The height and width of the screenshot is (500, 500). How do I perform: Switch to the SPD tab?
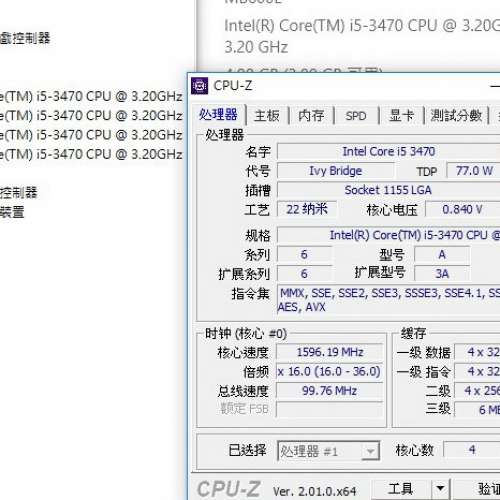(356, 116)
